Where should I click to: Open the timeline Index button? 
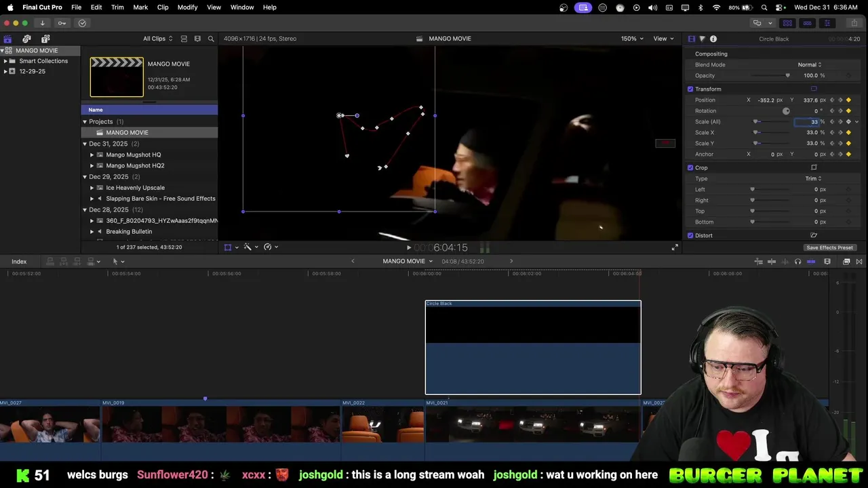tap(19, 262)
